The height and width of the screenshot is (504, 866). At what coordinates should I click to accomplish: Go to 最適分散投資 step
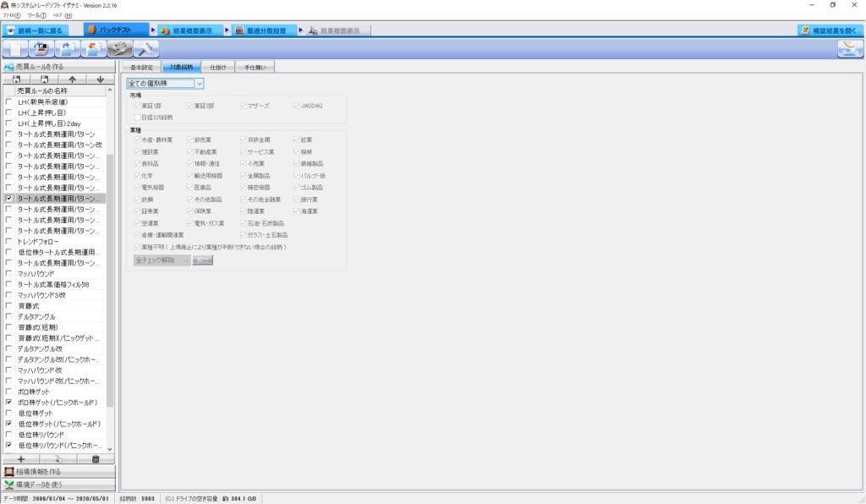[260, 30]
